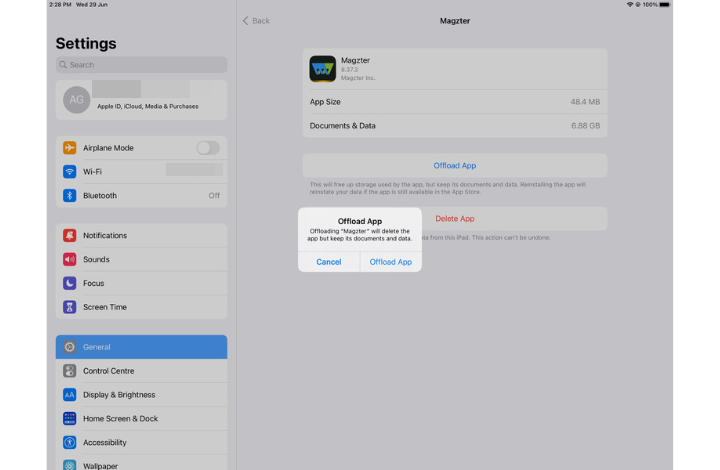Click the Magzter Inc. developer label
Screen dimensions: 720x470
pyautogui.click(x=358, y=78)
